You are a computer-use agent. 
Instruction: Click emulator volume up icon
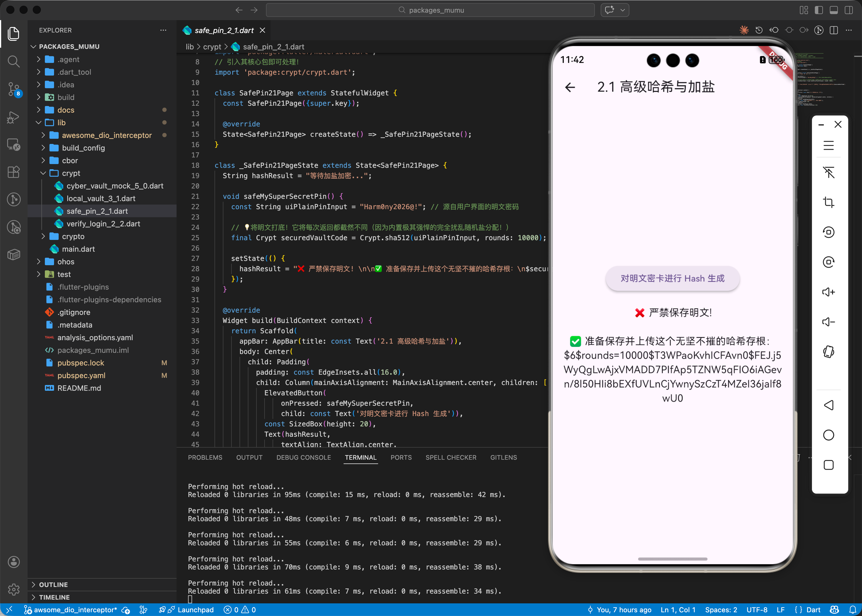click(828, 292)
